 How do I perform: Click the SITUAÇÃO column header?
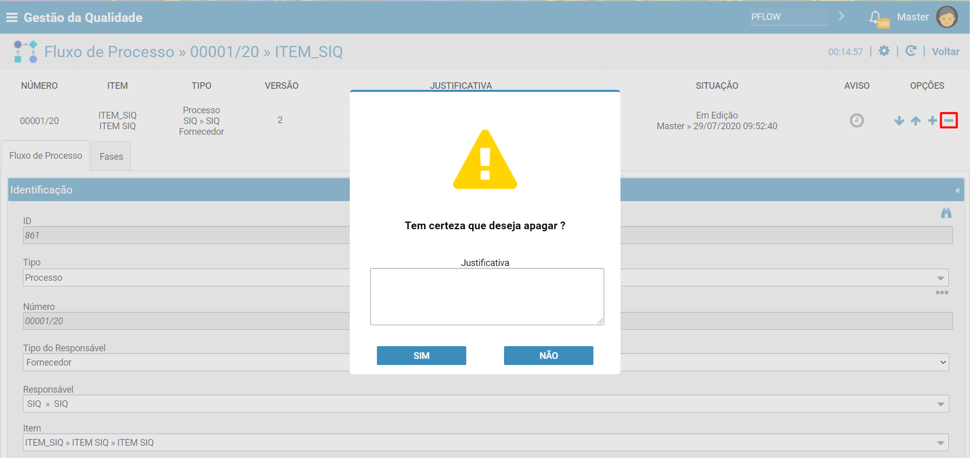717,86
